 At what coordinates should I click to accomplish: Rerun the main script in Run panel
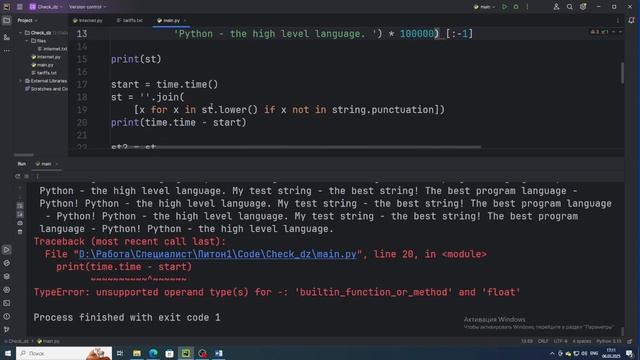point(18,176)
